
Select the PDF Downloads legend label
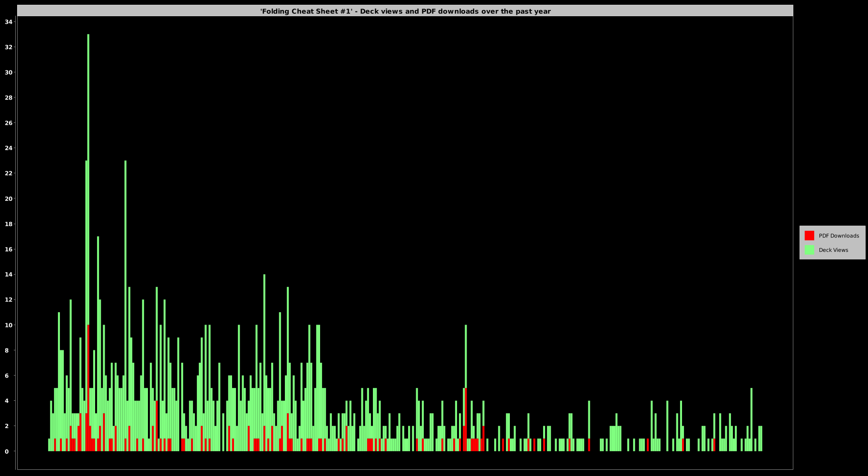839,236
